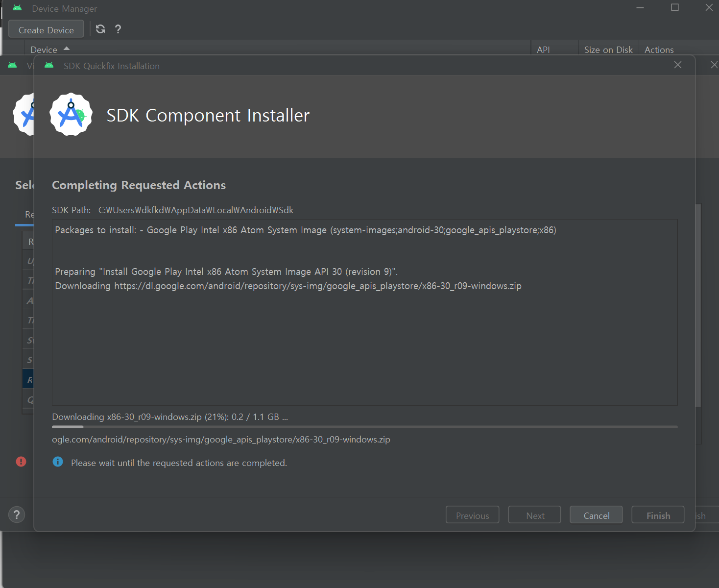
Task: Open Device Manager help question mark
Action: point(118,29)
